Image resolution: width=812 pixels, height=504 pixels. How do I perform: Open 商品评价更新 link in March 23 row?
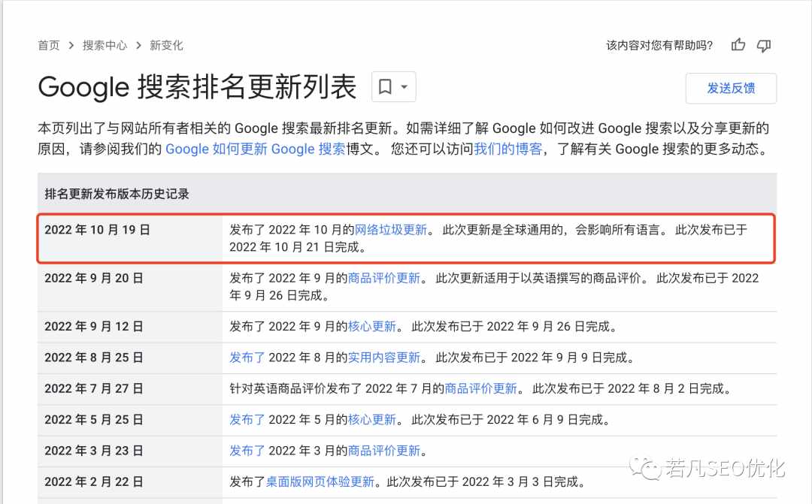[x=383, y=451]
